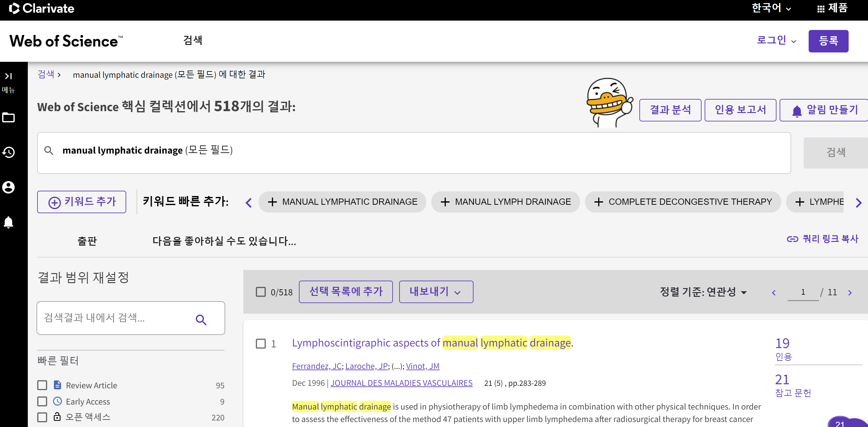Check the Early Access filter box

tap(42, 401)
